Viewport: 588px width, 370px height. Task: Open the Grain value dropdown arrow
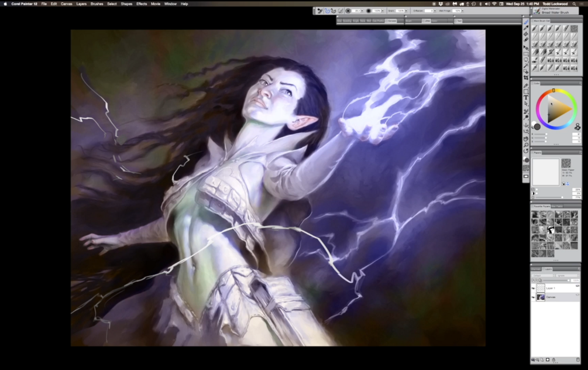coord(406,11)
